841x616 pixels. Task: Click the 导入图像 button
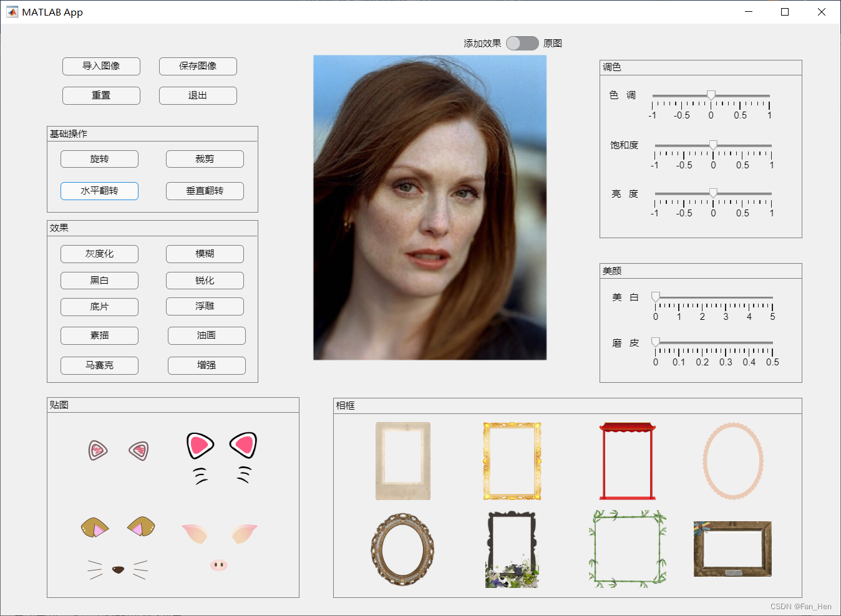click(101, 66)
